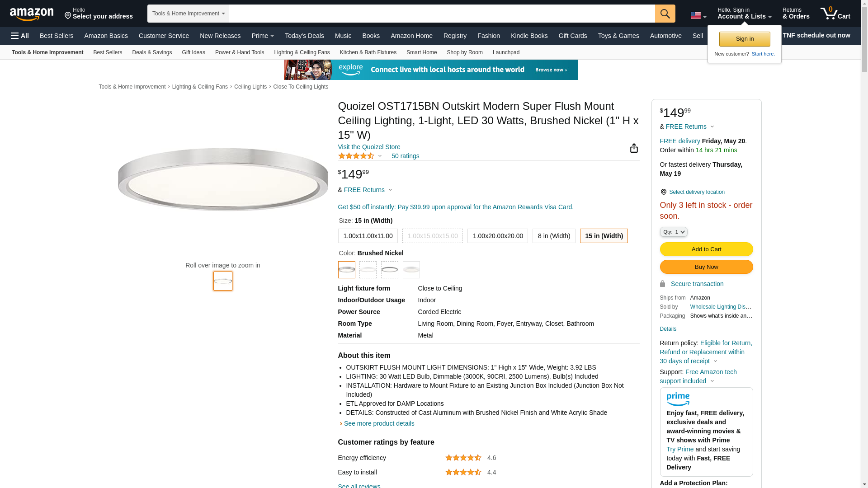Click the share icon near product title
This screenshot has width=868, height=488.
tap(634, 148)
